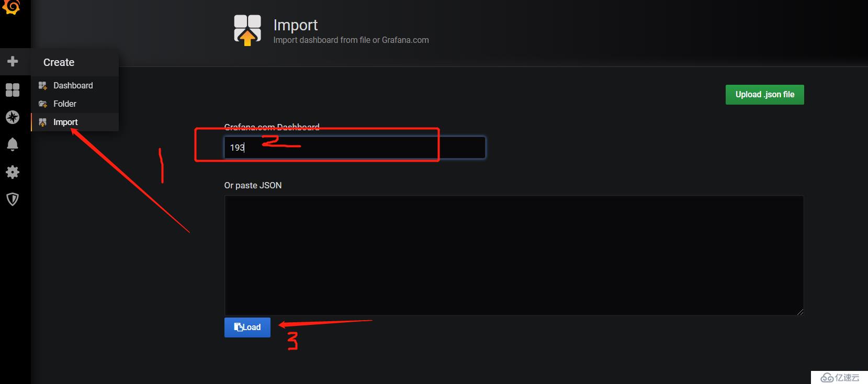Focus the Grafana.com Dashboard ID field
868x384 pixels.
(x=355, y=148)
